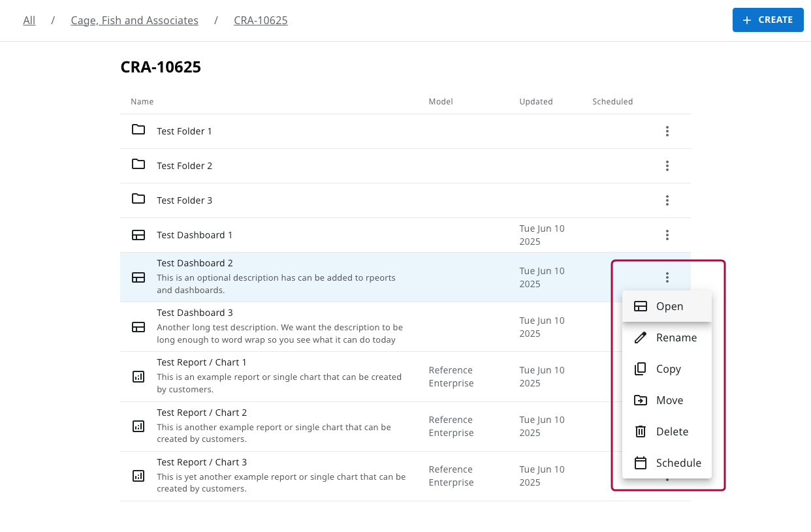The image size is (811, 532).
Task: Open the All breadcrumb link
Action: click(29, 20)
